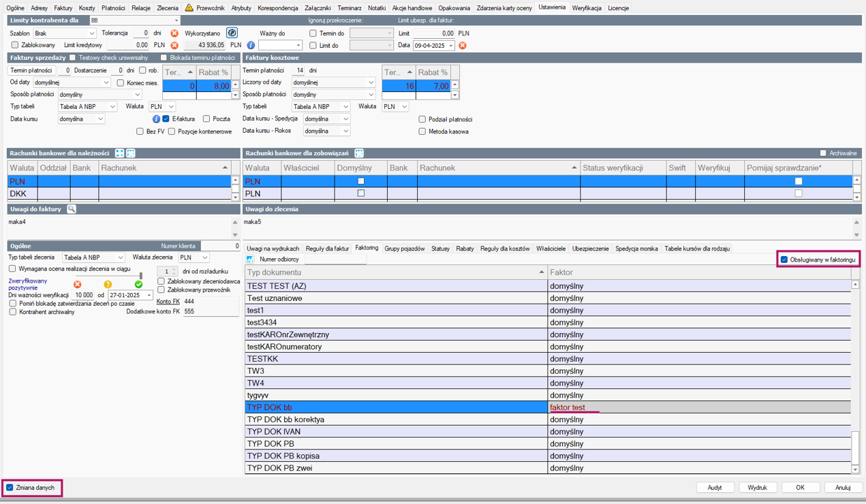Open the Terminarz tab

(350, 8)
